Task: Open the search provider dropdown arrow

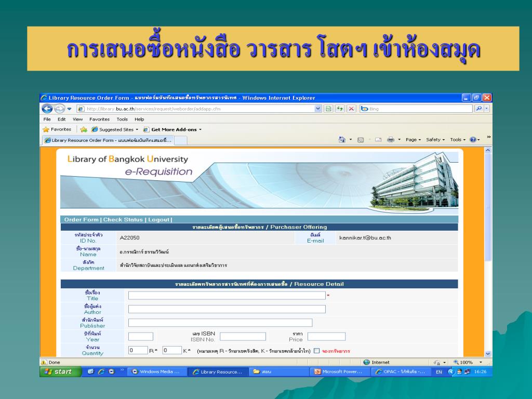Action: click(486, 109)
